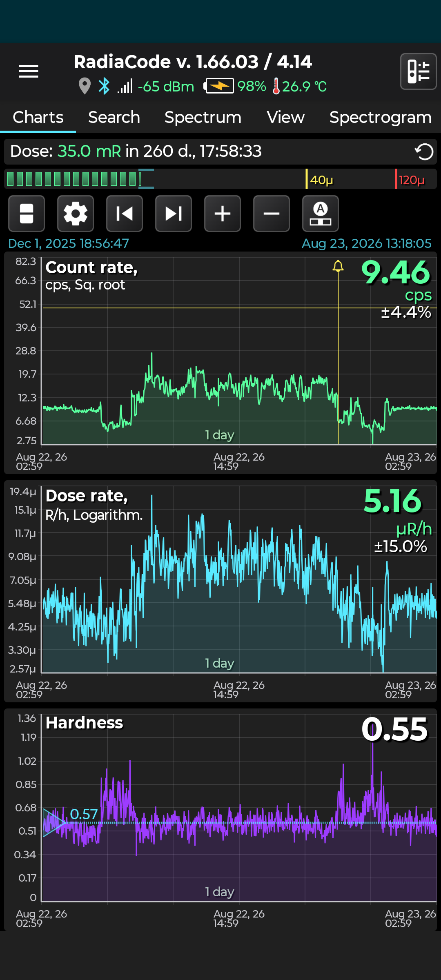Viewport: 441px width, 980px height.
Task: Open the device control panel icon
Action: 419,71
